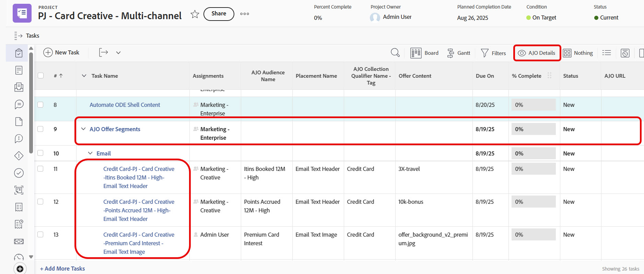Viewport: 644px width, 274px height.
Task: Collapse the Email task group
Action: click(x=90, y=153)
